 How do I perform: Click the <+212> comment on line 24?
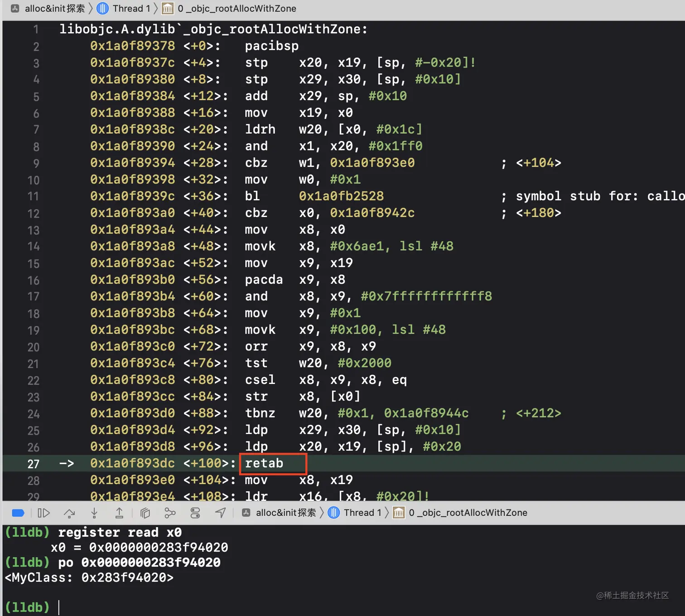[x=538, y=413]
